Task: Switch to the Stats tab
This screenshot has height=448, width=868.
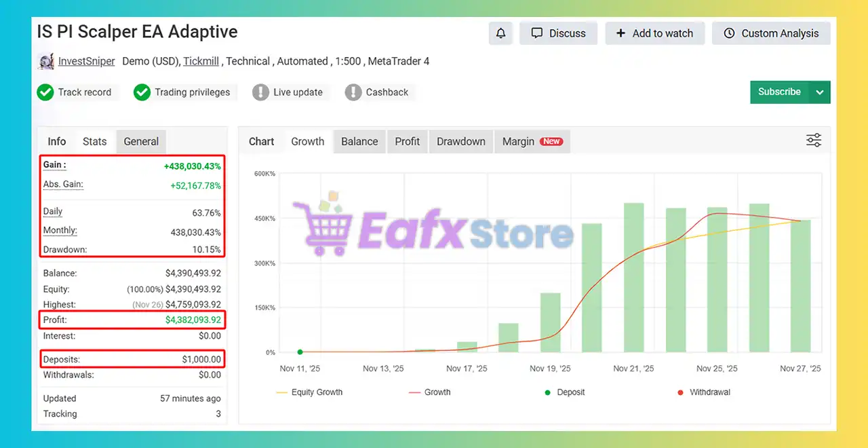Action: pyautogui.click(x=95, y=141)
